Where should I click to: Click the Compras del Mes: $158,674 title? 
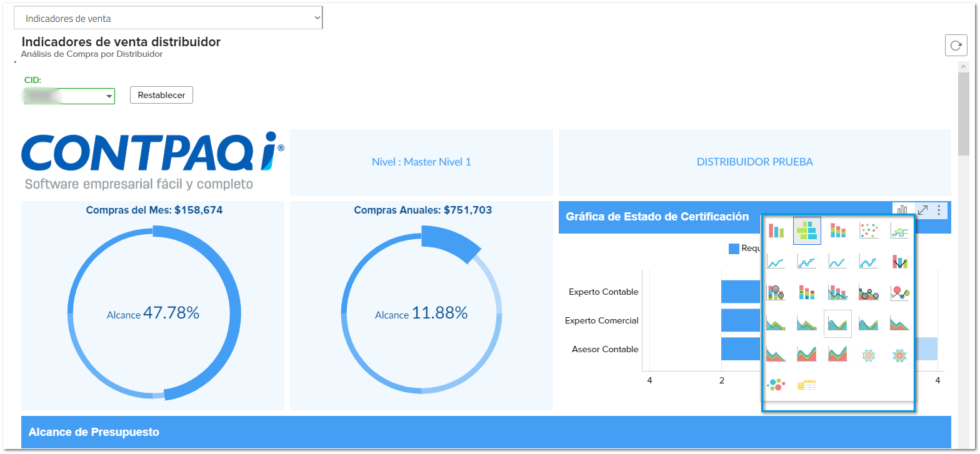(x=154, y=210)
